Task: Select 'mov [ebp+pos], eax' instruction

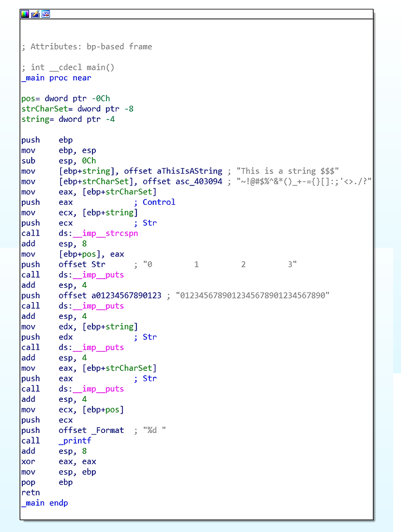Action: [x=72, y=254]
